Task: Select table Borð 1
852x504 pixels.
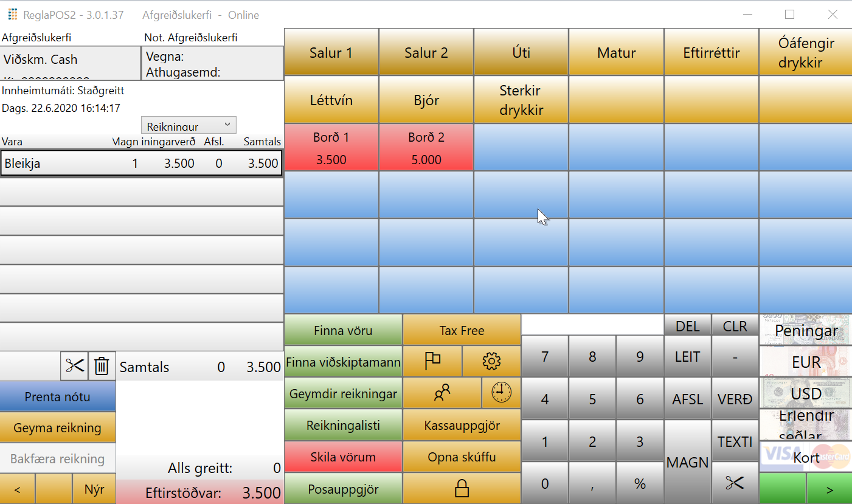Action: coord(331,148)
